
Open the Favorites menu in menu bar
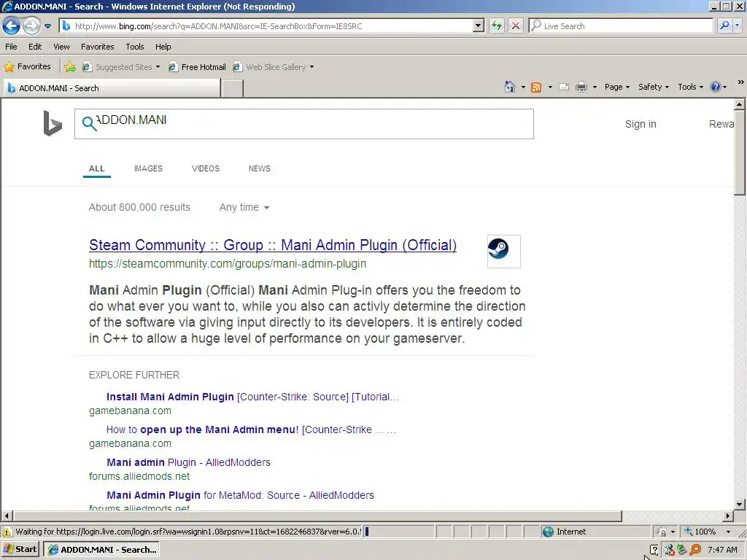click(x=97, y=47)
